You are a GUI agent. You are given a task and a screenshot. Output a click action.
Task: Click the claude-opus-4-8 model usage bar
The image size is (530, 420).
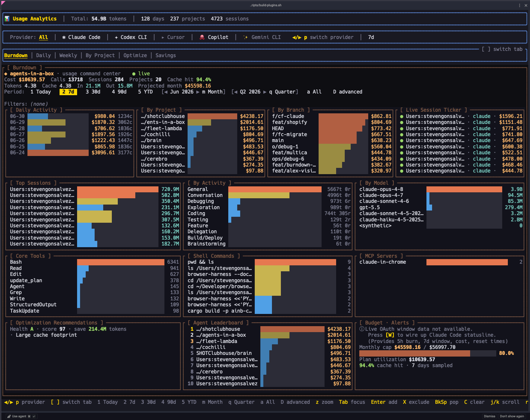(464, 189)
